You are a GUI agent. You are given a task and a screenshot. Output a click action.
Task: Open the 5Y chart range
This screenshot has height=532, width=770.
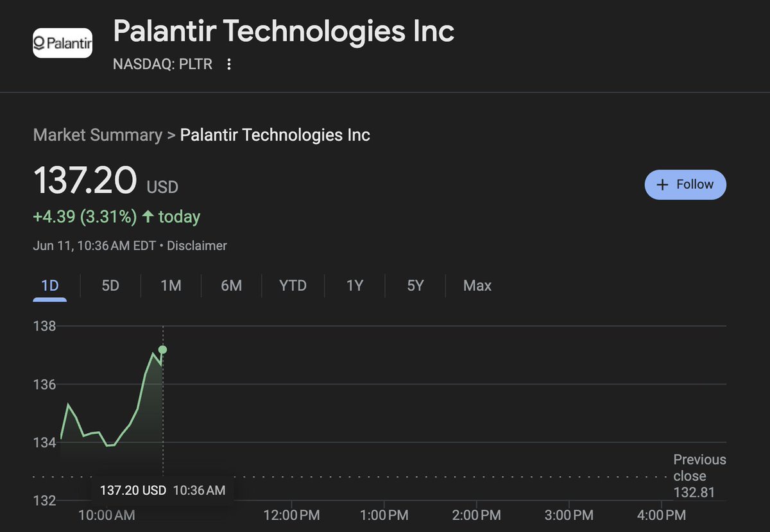[415, 286]
